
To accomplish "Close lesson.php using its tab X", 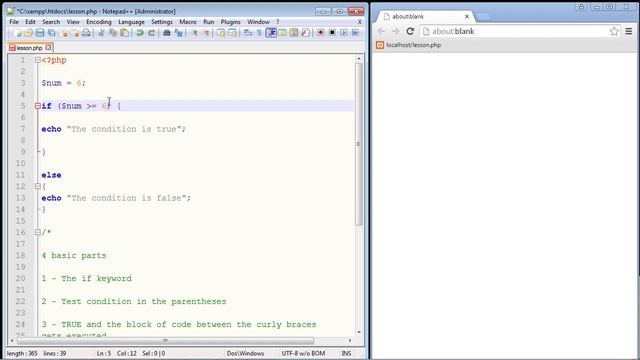I will (x=48, y=47).
